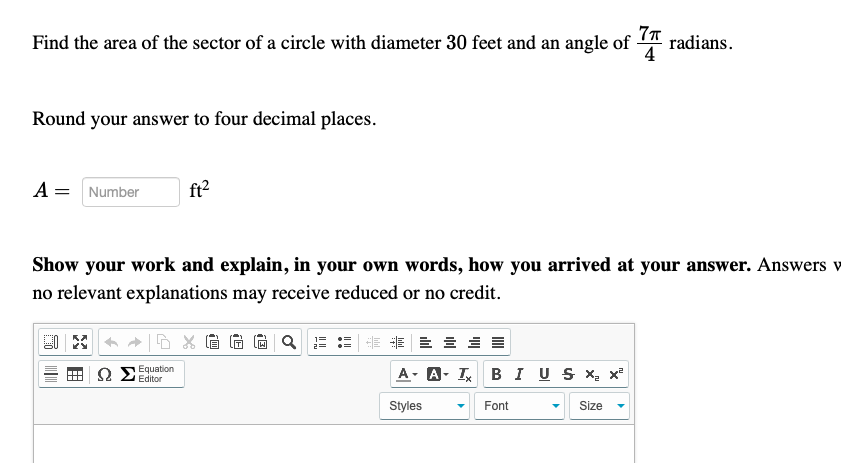Click the Increase Indent icon
The height and width of the screenshot is (463, 841).
click(x=397, y=342)
